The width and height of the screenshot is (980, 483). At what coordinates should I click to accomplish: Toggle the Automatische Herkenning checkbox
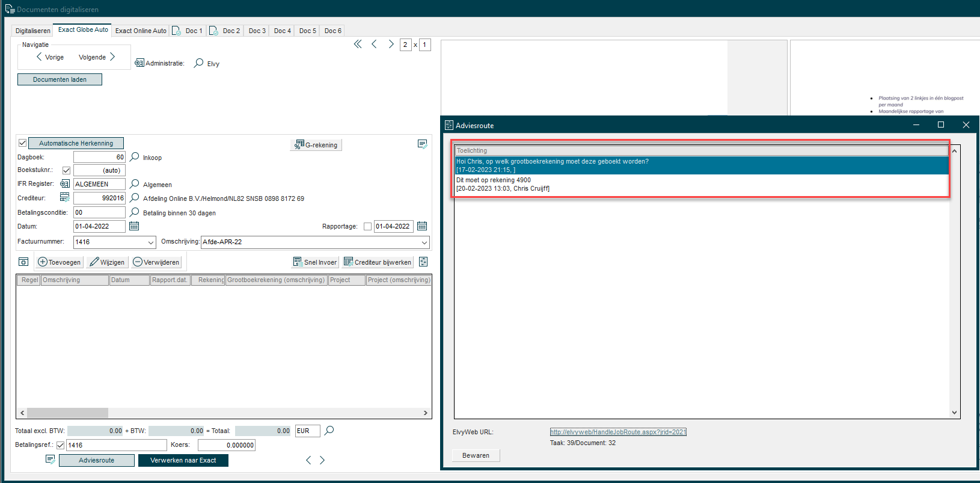click(x=22, y=143)
